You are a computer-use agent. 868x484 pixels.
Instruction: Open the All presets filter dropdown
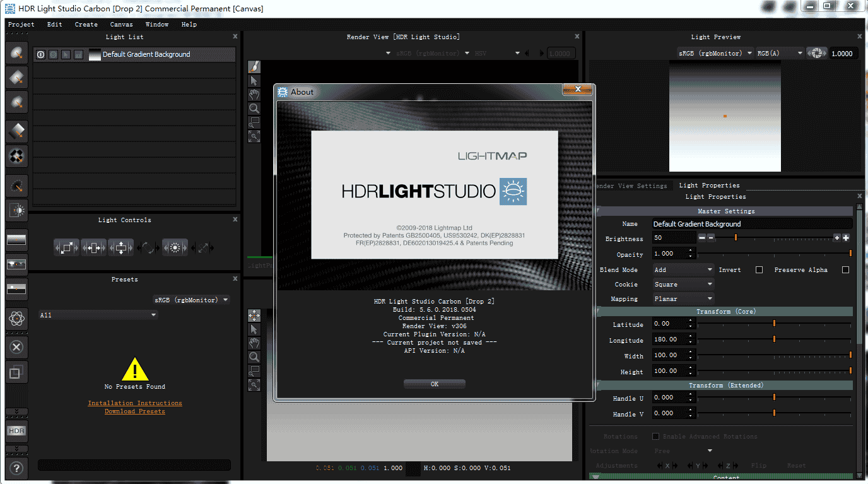[x=98, y=314]
